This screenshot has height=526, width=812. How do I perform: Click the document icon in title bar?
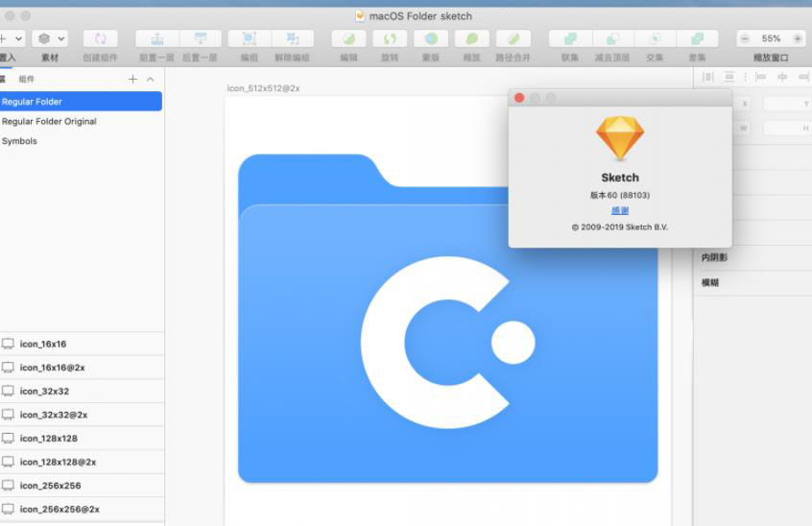[x=360, y=16]
